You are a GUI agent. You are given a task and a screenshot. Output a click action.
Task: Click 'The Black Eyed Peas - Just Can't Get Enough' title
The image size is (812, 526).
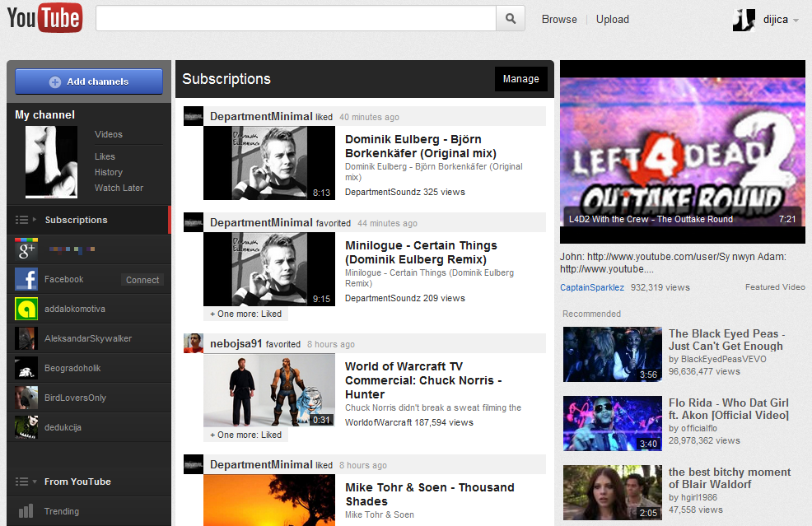point(726,340)
